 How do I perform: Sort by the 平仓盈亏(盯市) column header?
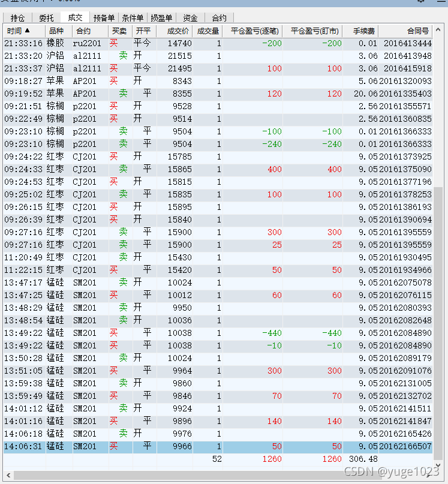click(x=312, y=31)
